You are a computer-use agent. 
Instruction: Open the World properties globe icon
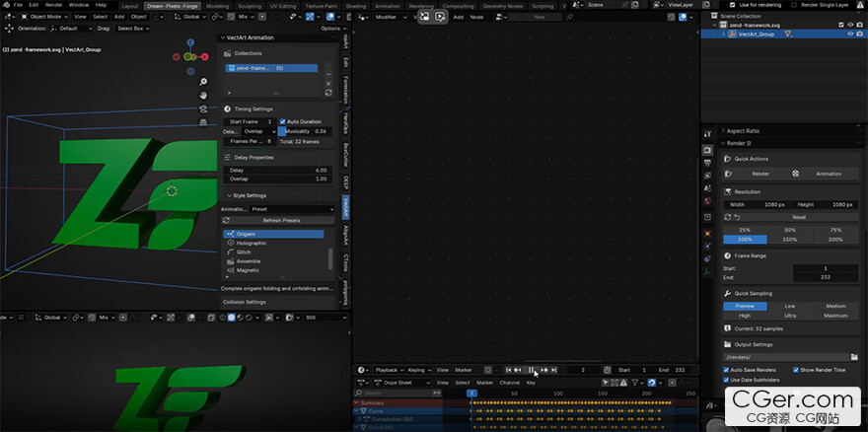(708, 201)
